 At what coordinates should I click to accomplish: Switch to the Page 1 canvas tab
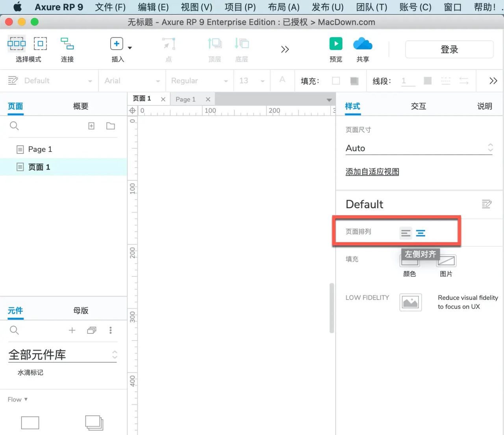pyautogui.click(x=185, y=99)
